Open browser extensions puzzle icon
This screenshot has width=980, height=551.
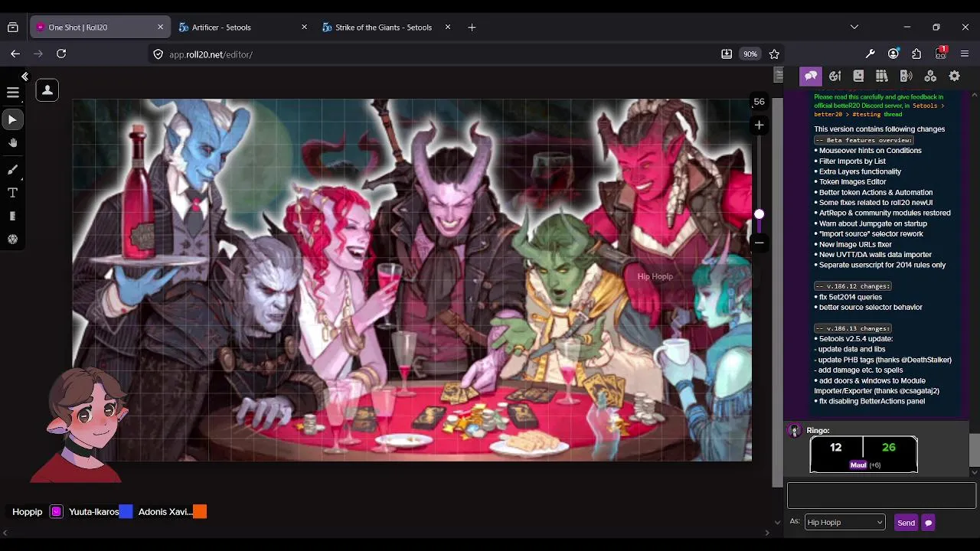coord(916,54)
